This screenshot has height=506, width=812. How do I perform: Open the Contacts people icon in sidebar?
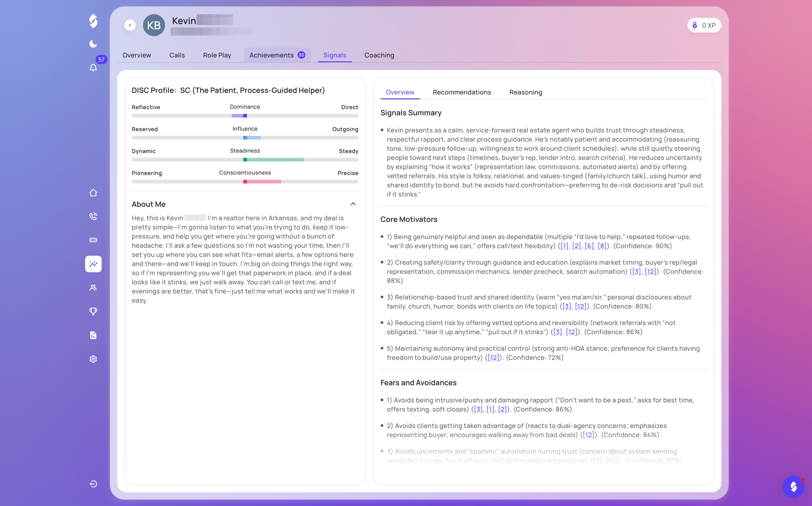[93, 288]
